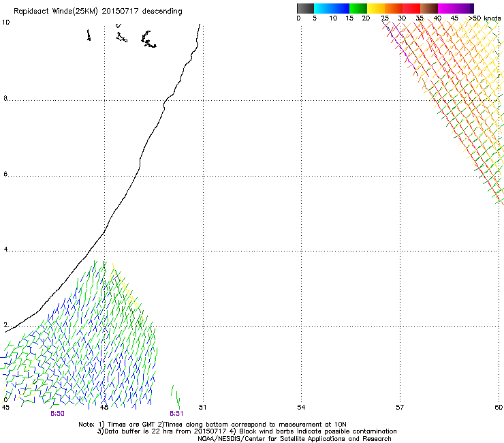Click the 'Rapidscat Winds(25KM)' title text
The image size is (504, 443).
pyautogui.click(x=56, y=12)
